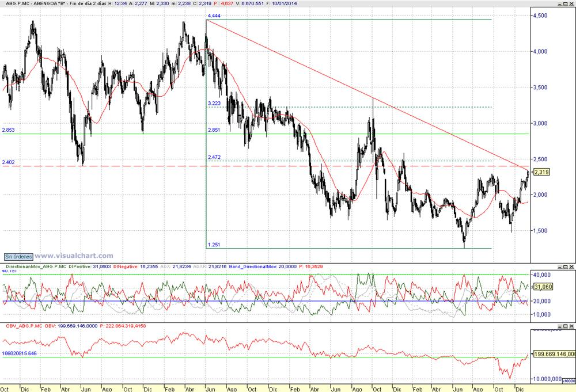Click the 20,000 indicator axis label
The width and height of the screenshot is (576, 392).
[542, 301]
